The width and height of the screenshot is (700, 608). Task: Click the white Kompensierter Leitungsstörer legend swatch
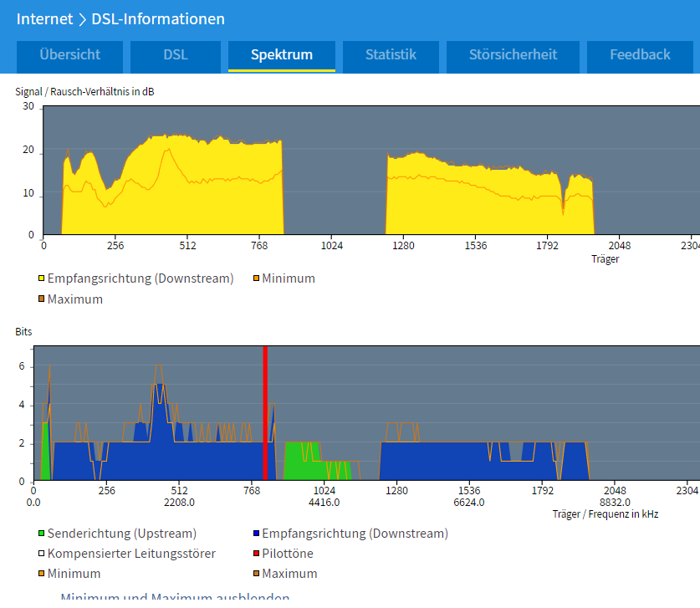click(x=41, y=554)
